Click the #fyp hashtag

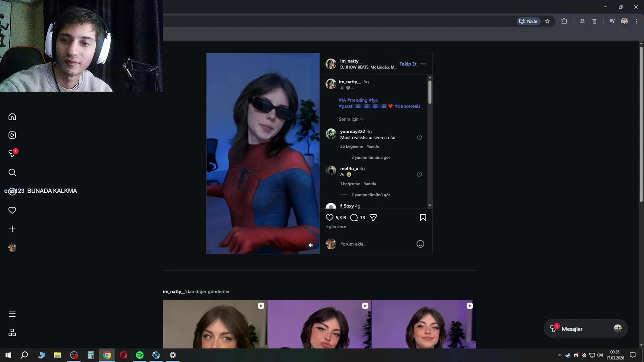tap(373, 100)
